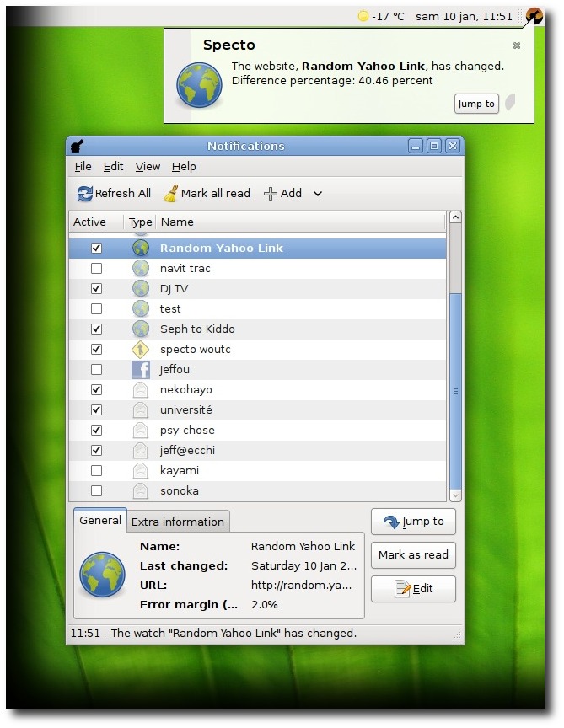Enable the Jeffou watch checkbox

pyautogui.click(x=97, y=370)
